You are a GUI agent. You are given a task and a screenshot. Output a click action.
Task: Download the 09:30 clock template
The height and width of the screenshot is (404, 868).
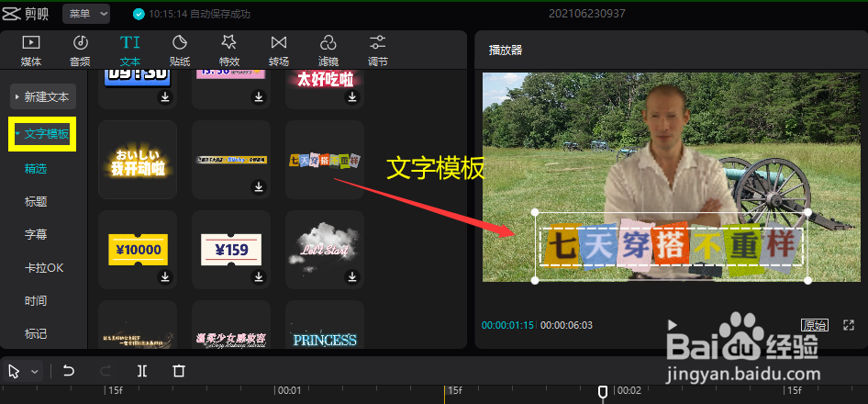165,97
